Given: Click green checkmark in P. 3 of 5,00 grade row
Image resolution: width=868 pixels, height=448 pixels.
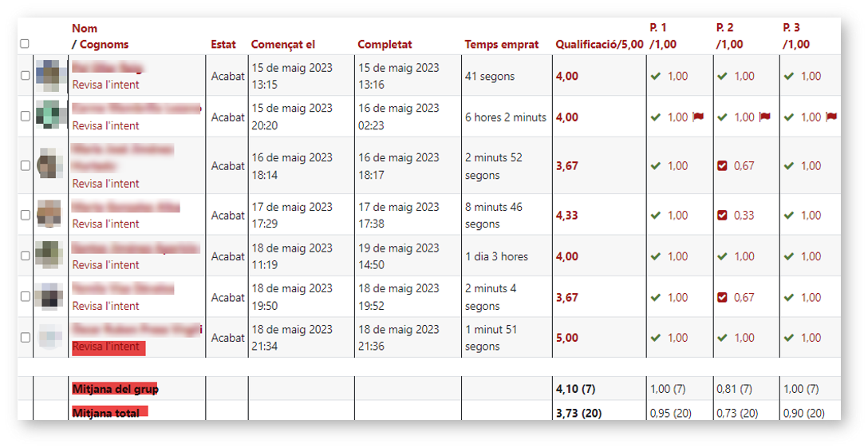Looking at the screenshot, I should point(789,338).
